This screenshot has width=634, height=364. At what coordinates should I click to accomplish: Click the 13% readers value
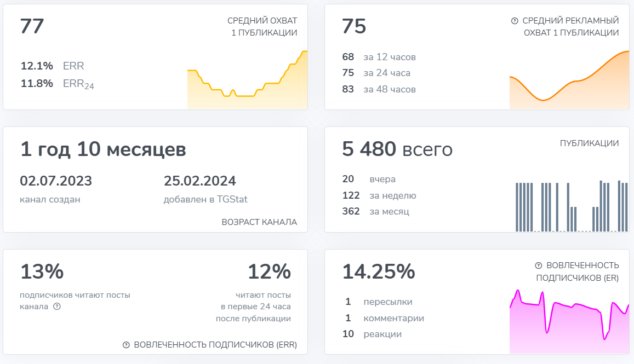tap(42, 271)
